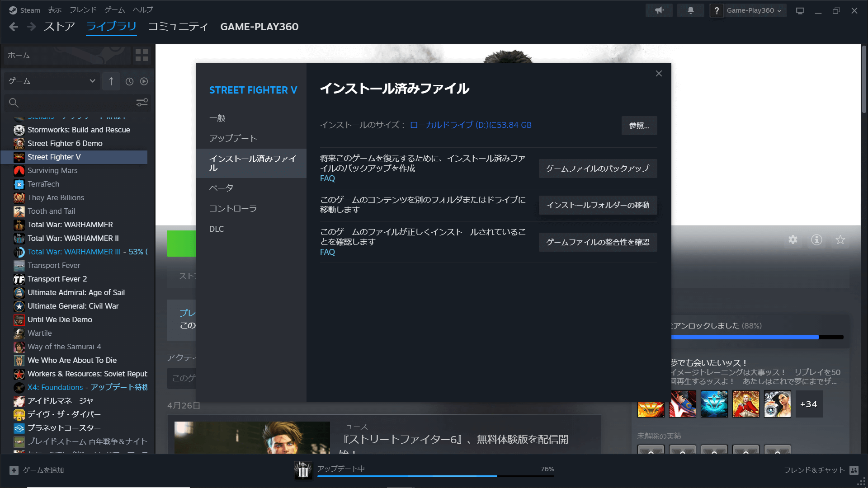
Task: Click the play-circle sort icon
Action: (144, 81)
